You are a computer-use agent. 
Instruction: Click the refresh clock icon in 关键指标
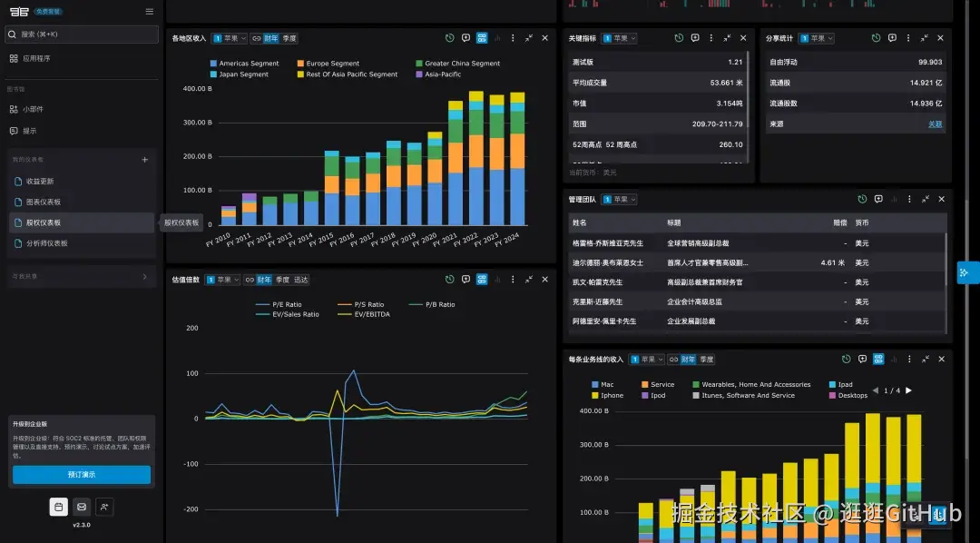(679, 38)
